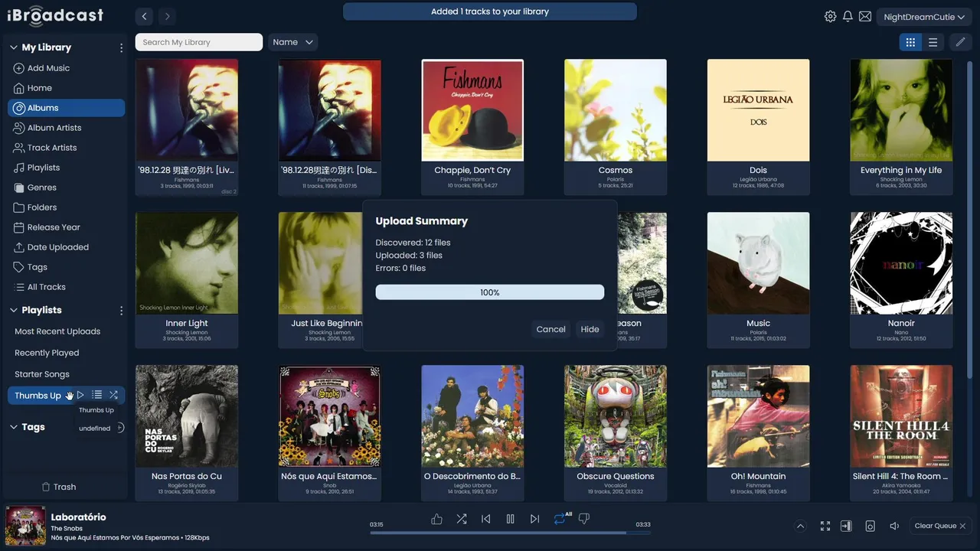Click The Snobs artist name in player
Screen dimensions: 980x551
[x=67, y=529]
